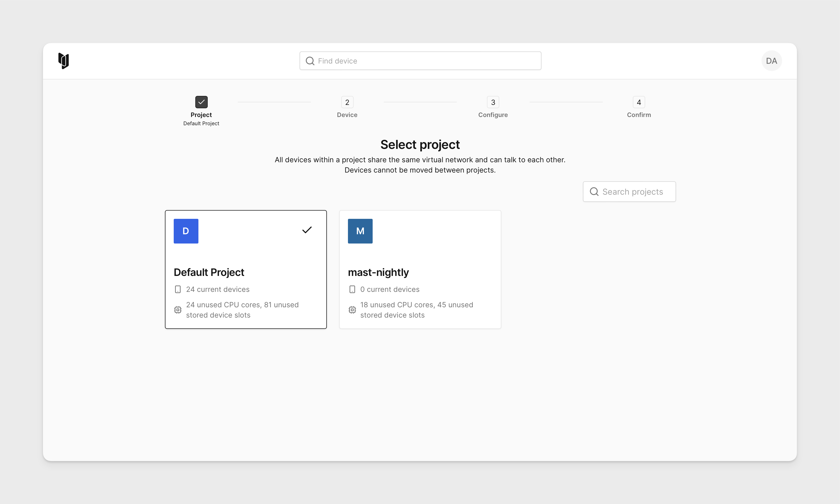
Task: Click the application logo icon top-left
Action: [x=64, y=60]
